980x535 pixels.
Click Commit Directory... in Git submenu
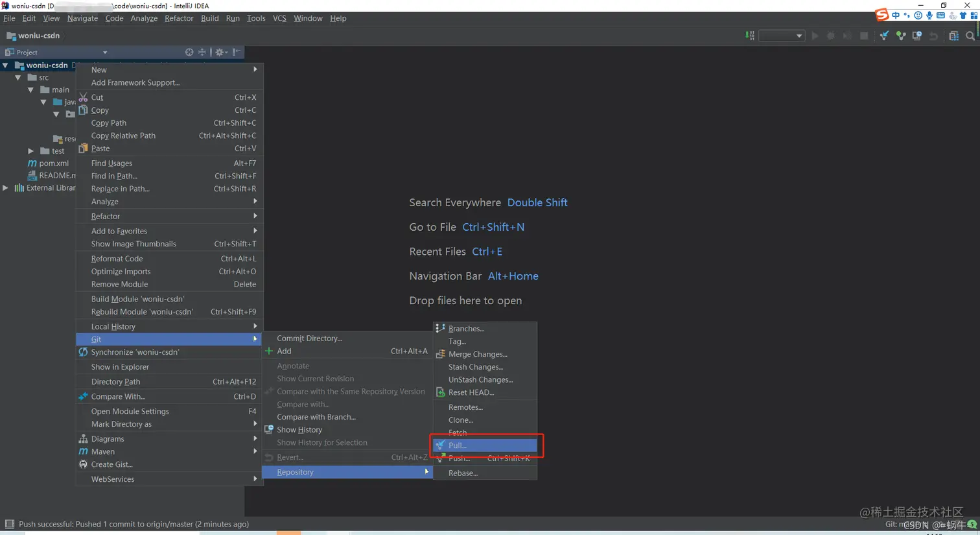click(347, 339)
